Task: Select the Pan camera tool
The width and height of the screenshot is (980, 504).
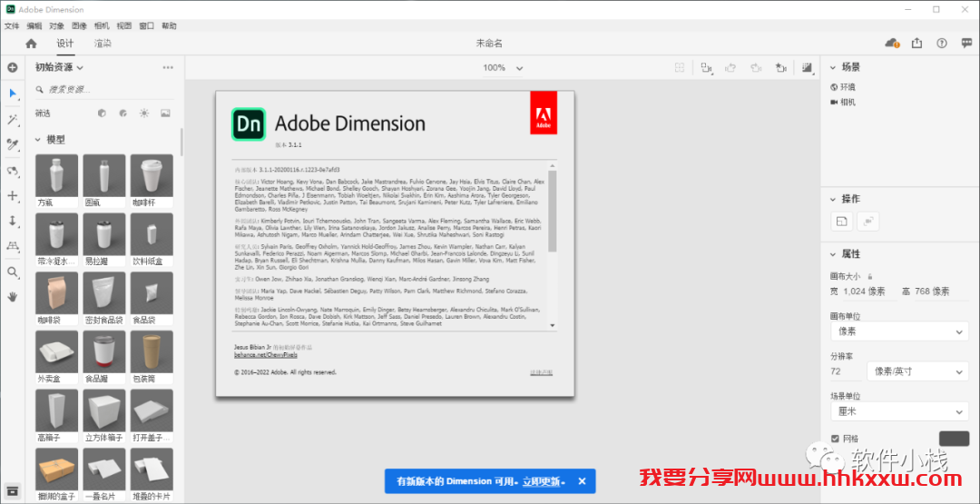Action: tap(12, 196)
